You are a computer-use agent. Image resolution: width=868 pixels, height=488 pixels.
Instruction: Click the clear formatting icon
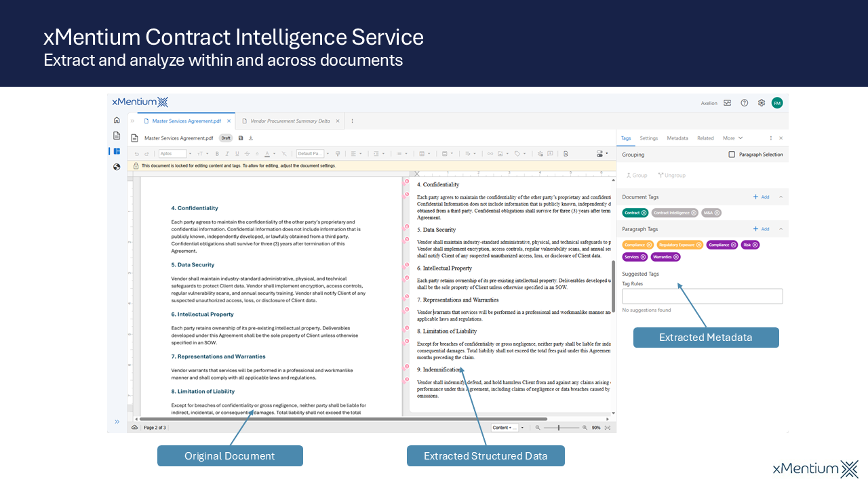tap(284, 154)
